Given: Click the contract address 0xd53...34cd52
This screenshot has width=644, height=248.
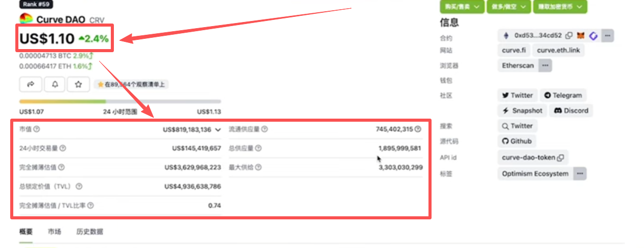Looking at the screenshot, I should (538, 36).
